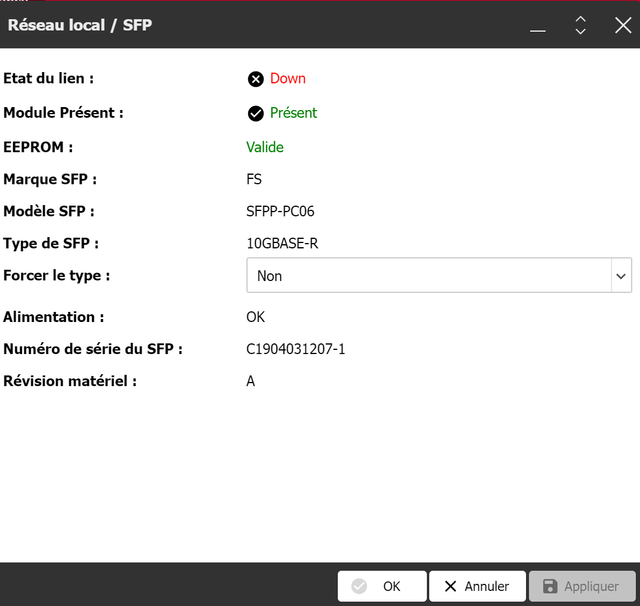Click the EEPROM label
The image size is (640, 606).
[x=38, y=147]
